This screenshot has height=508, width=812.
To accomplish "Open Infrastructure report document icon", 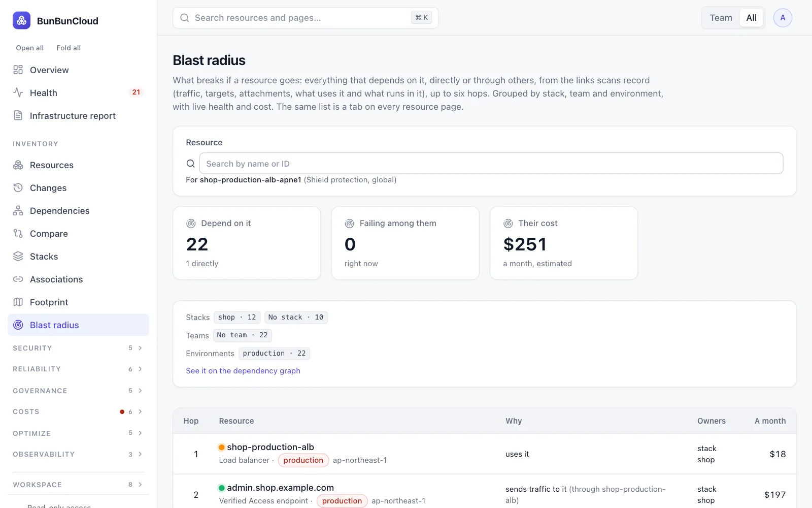I will 18,115.
